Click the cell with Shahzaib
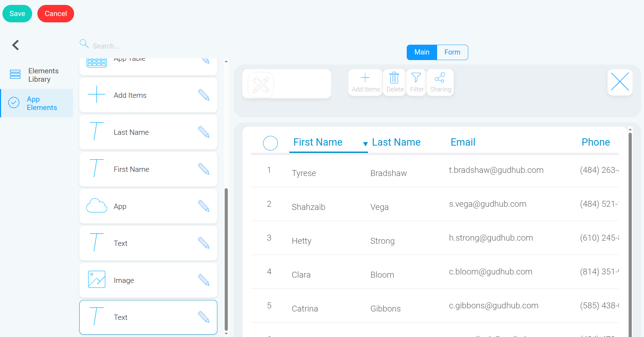Image resolution: width=644 pixels, height=337 pixels. pyautogui.click(x=309, y=207)
